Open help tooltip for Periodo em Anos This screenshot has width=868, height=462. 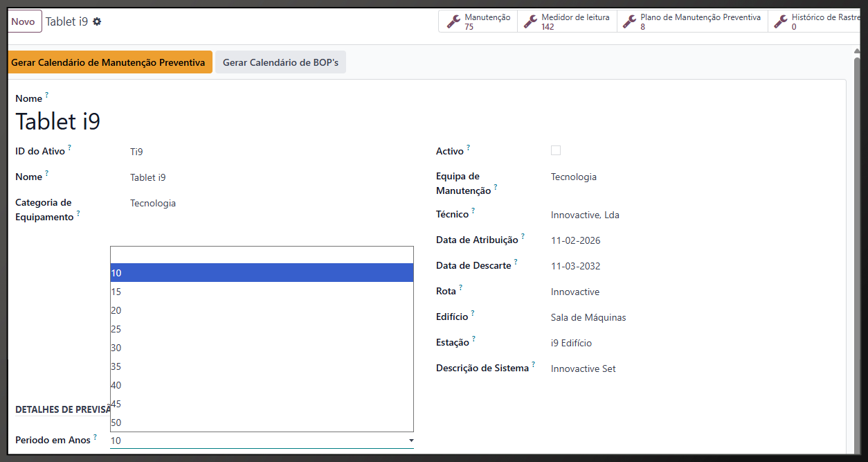pos(96,436)
